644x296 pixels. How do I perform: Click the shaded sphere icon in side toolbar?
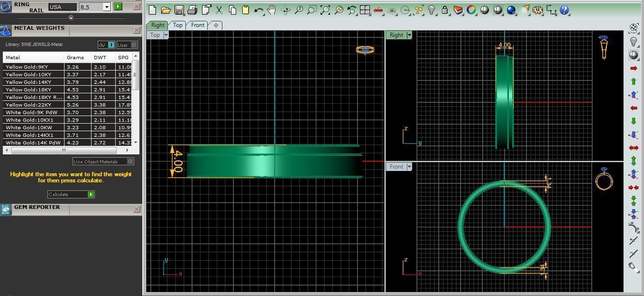point(634,54)
